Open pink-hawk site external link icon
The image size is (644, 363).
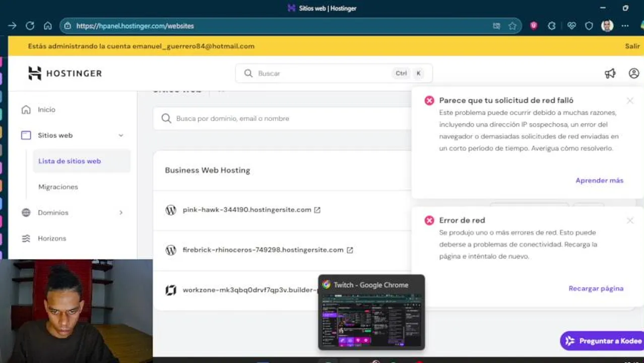(x=317, y=210)
